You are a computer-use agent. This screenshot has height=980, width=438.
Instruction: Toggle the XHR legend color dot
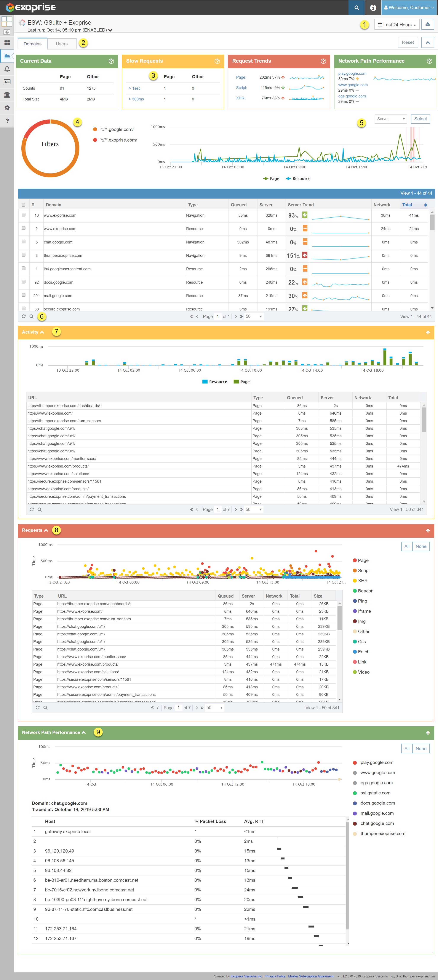point(355,581)
